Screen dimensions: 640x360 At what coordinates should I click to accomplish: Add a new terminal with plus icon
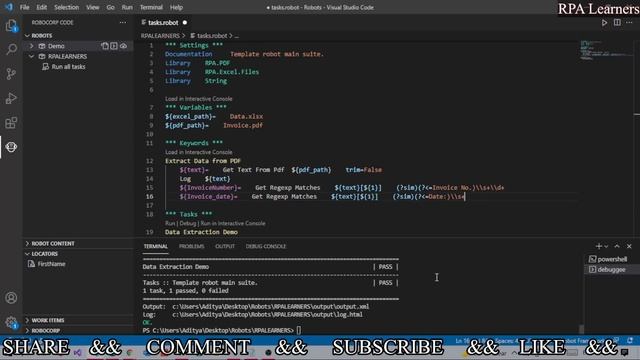point(599,246)
